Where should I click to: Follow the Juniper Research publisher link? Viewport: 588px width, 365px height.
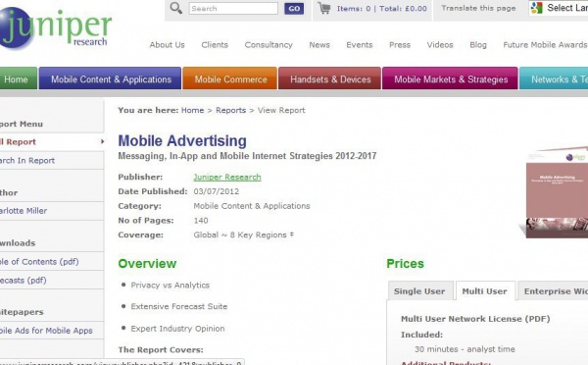click(227, 177)
